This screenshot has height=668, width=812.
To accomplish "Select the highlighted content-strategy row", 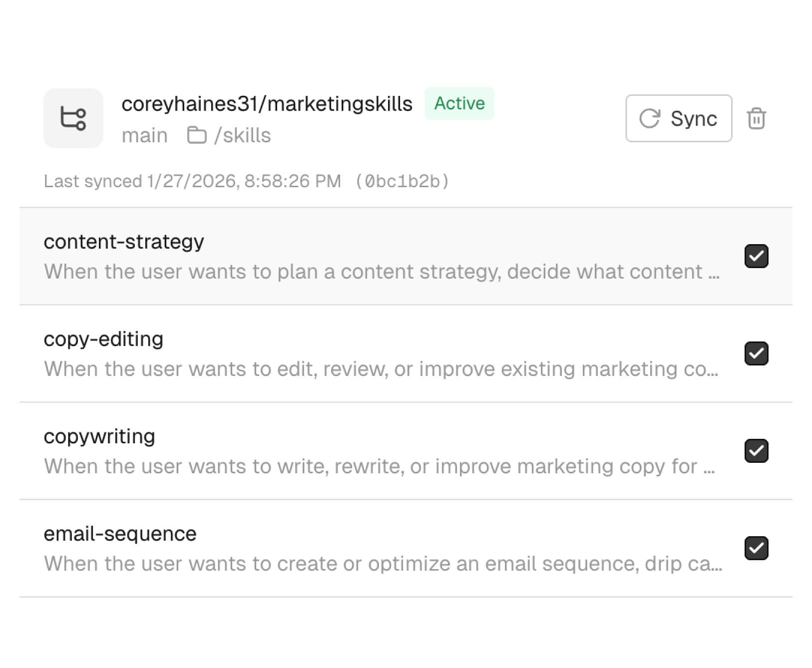I will click(x=350, y=256).
